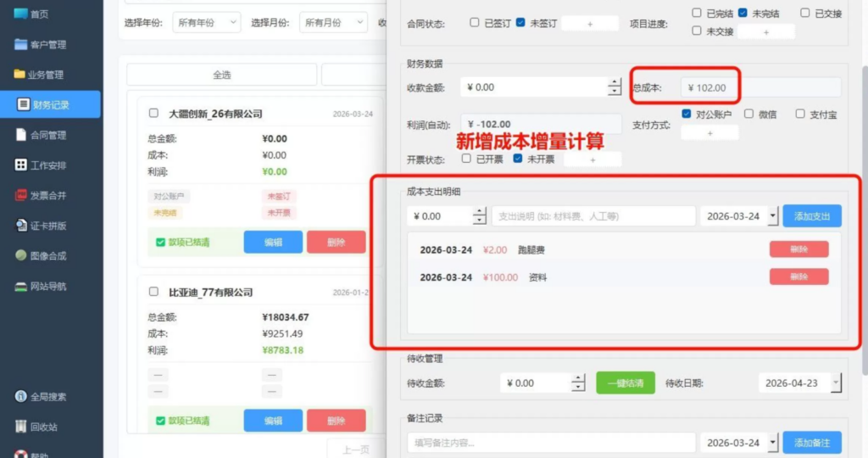The width and height of the screenshot is (868, 458).
Task: Click the 回收站 trash icon
Action: tap(20, 427)
